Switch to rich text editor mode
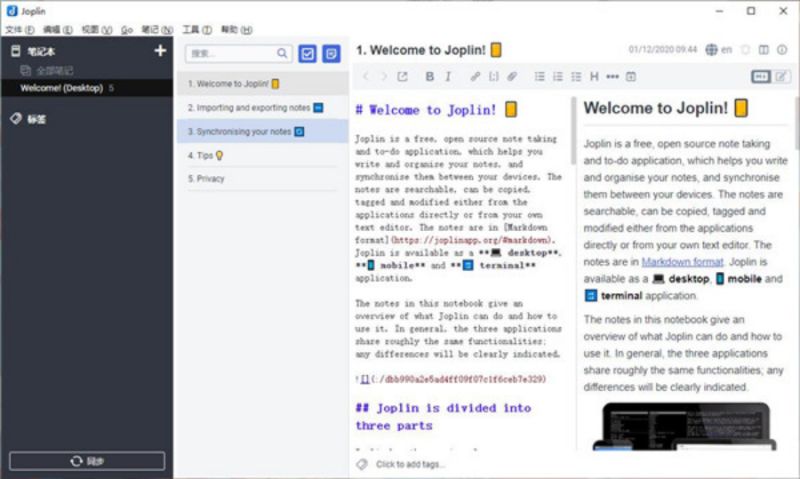 781,77
